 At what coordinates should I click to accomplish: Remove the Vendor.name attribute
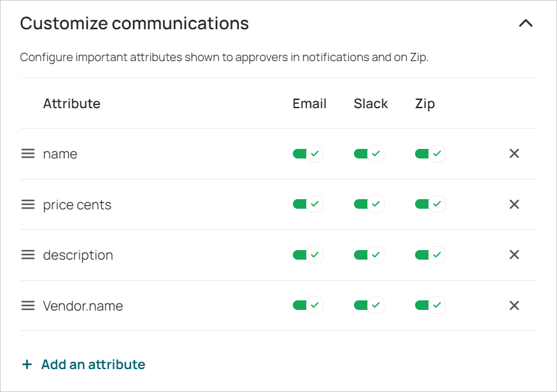pyautogui.click(x=514, y=305)
